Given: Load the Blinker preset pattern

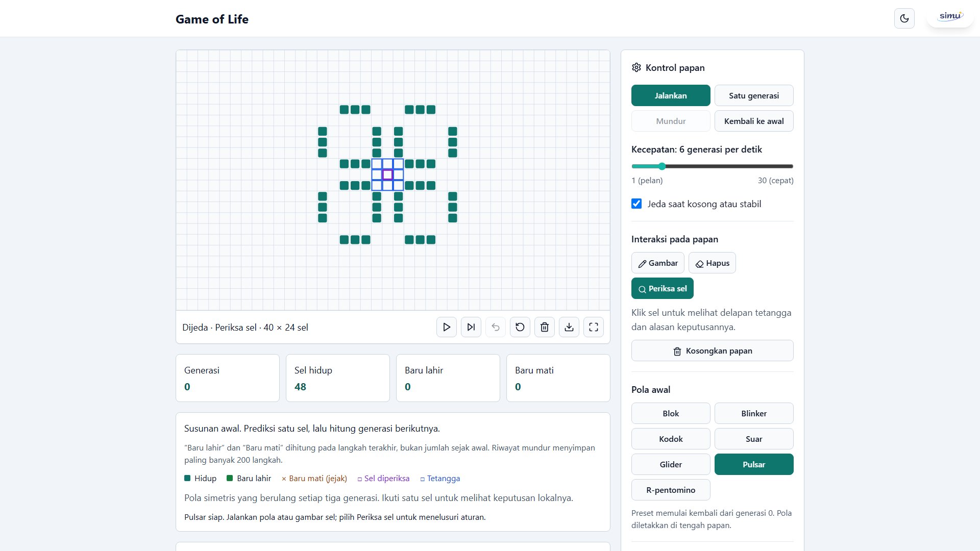Looking at the screenshot, I should point(754,413).
